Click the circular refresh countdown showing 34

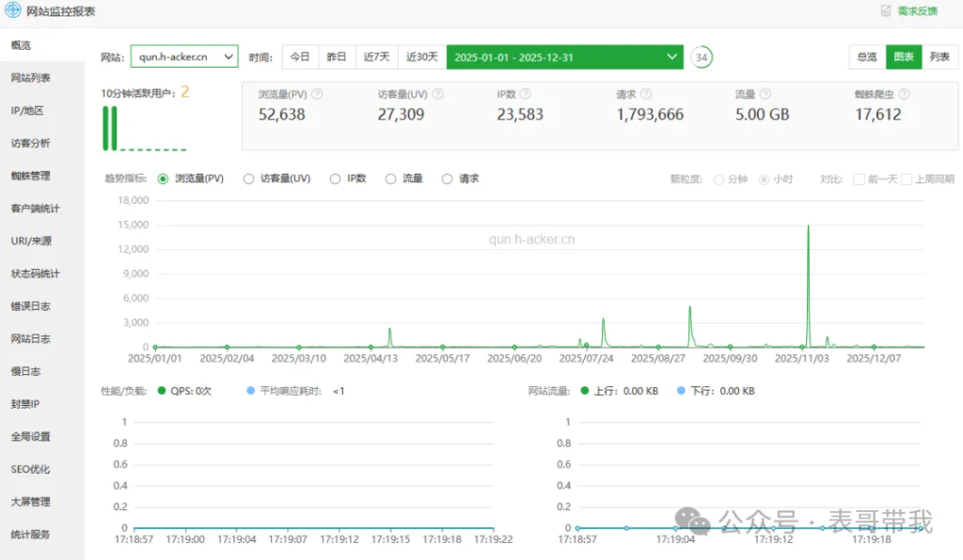tap(701, 57)
